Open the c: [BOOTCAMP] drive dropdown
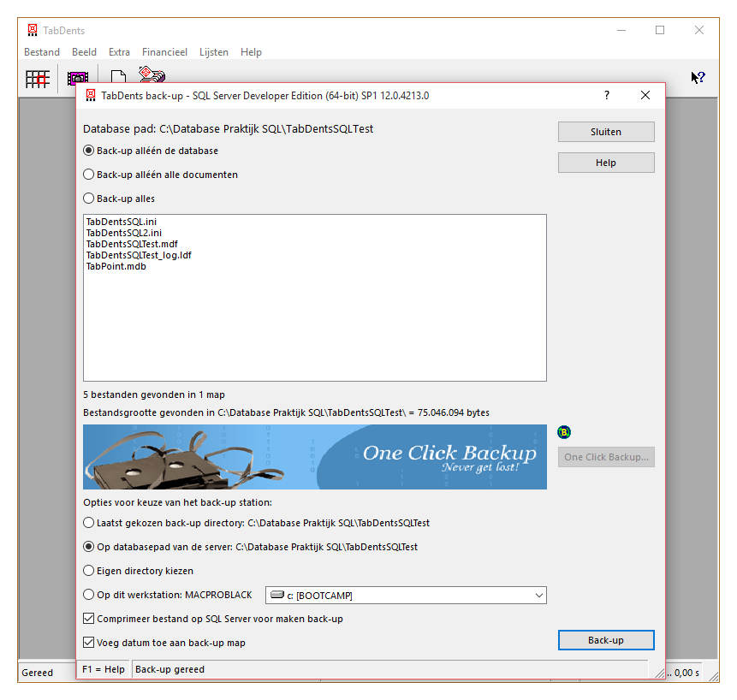The height and width of the screenshot is (700, 737). (406, 596)
